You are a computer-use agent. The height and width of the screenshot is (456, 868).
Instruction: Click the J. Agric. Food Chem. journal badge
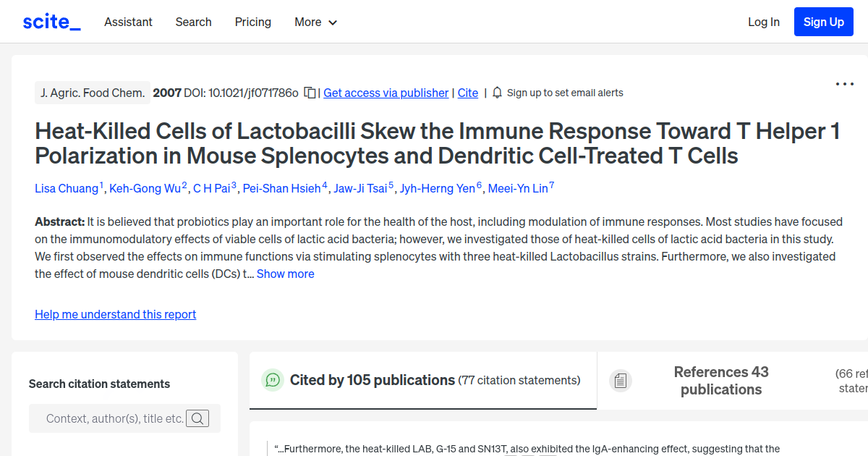[x=93, y=93]
